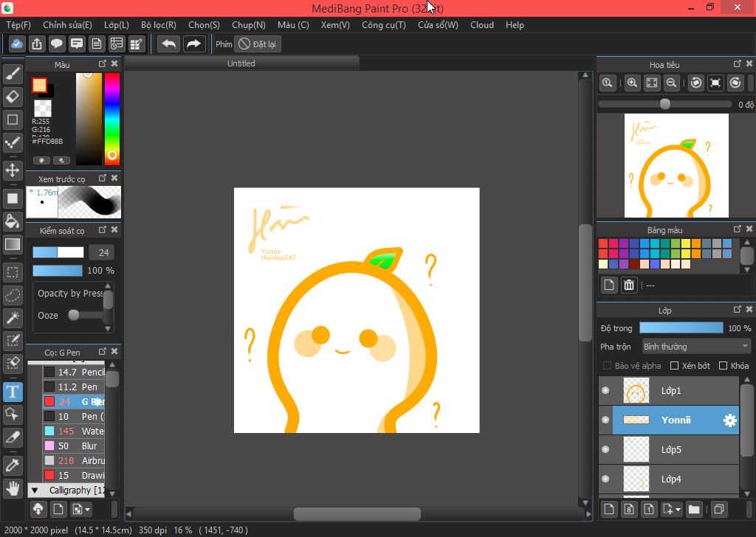Toggle visibility of the Lớp4 layer

(605, 479)
